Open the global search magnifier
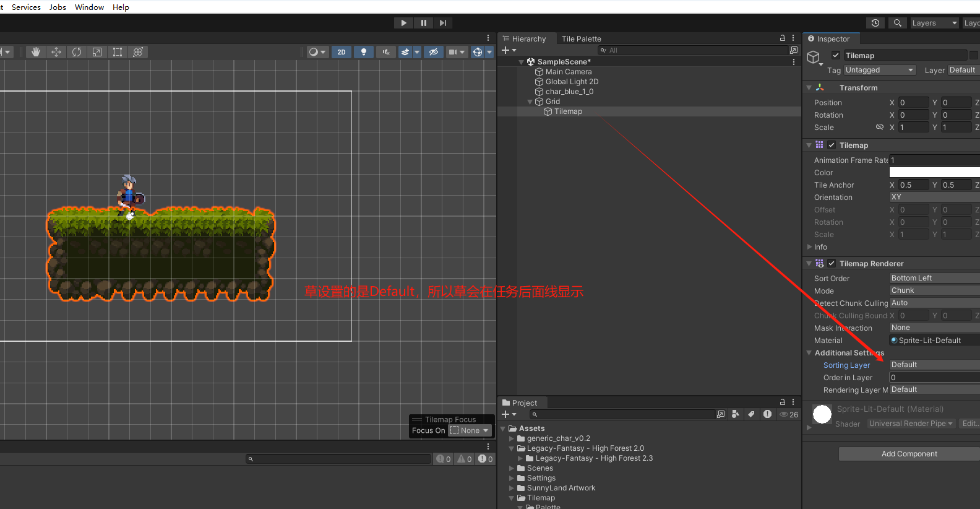Screen dimensions: 980x509 [897, 23]
